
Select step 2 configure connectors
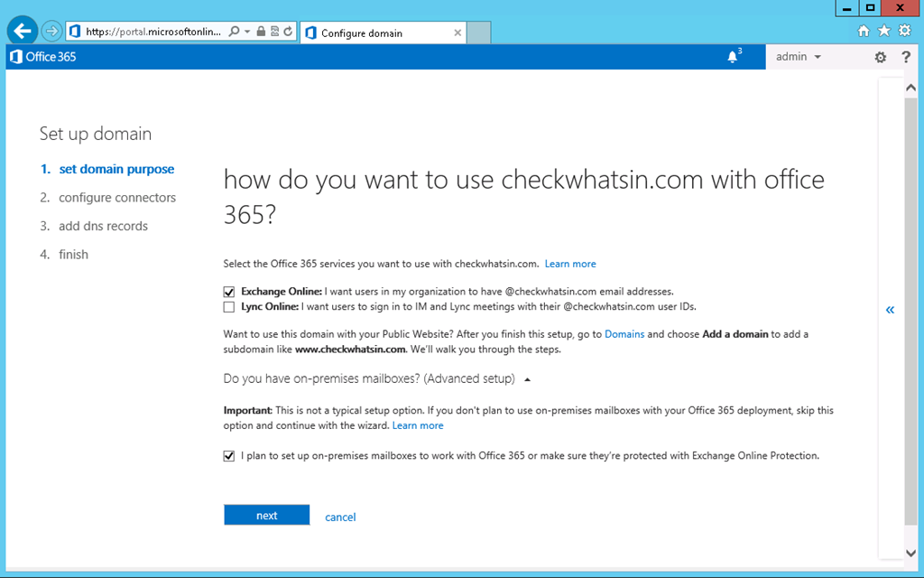(x=108, y=198)
